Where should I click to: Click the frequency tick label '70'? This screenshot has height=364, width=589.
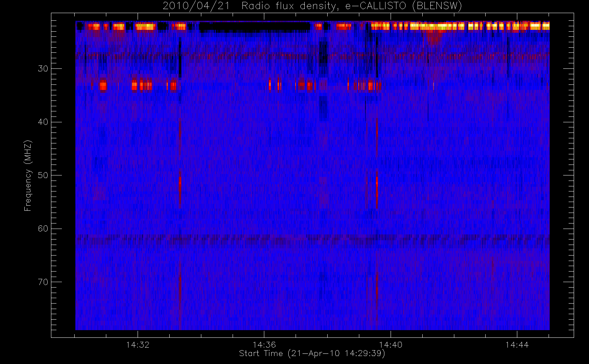pos(43,282)
